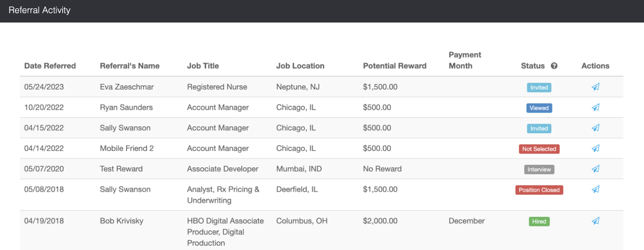Send referral message for Bob Krivisky
The height and width of the screenshot is (250, 644).
pyautogui.click(x=595, y=221)
